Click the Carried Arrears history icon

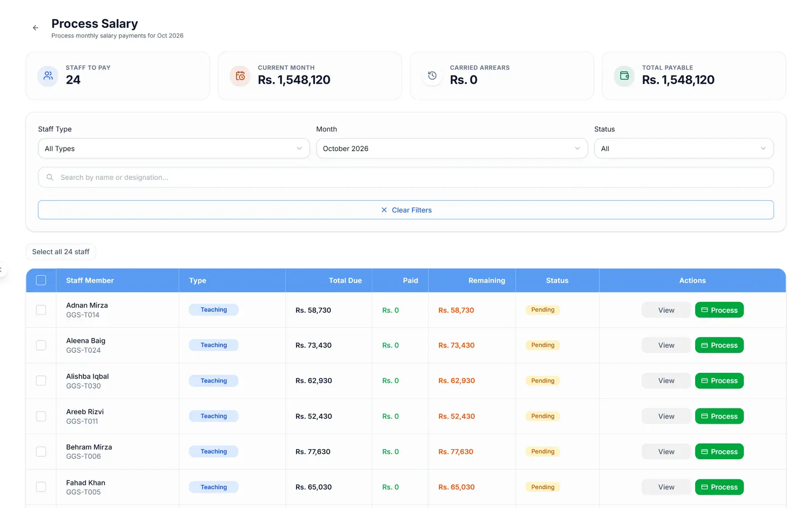click(432, 76)
